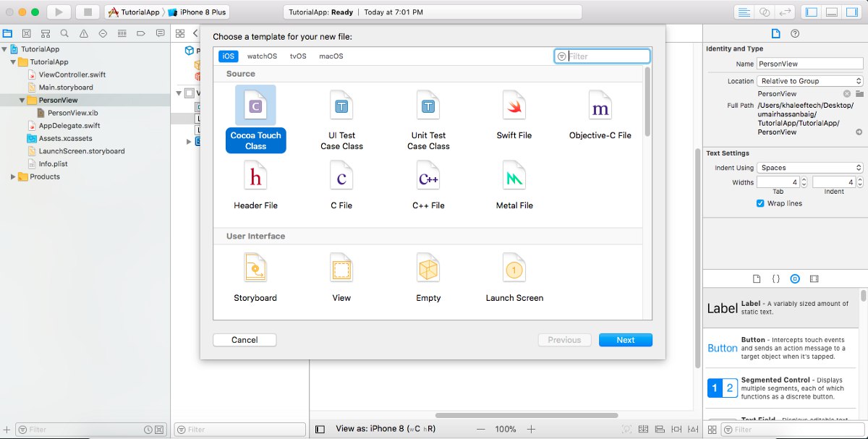Click the Cancel button

[x=244, y=340]
